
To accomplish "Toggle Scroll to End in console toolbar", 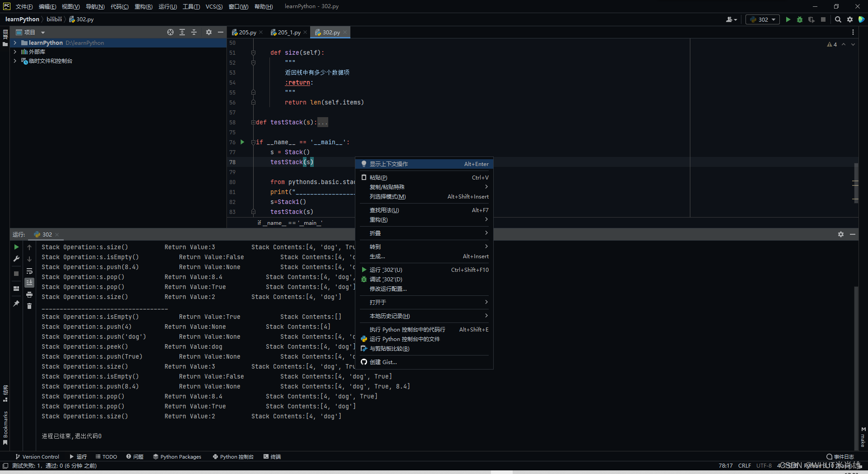I will [x=29, y=282].
